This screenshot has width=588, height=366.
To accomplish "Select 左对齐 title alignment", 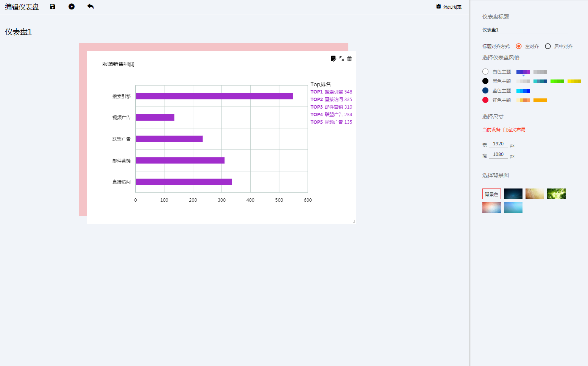I will coord(519,46).
